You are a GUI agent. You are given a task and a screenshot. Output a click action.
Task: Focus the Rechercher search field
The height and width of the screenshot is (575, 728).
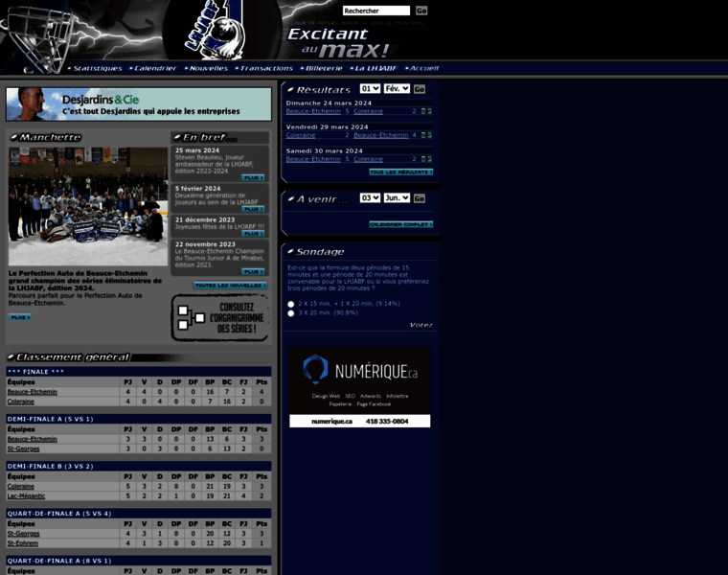(x=376, y=11)
